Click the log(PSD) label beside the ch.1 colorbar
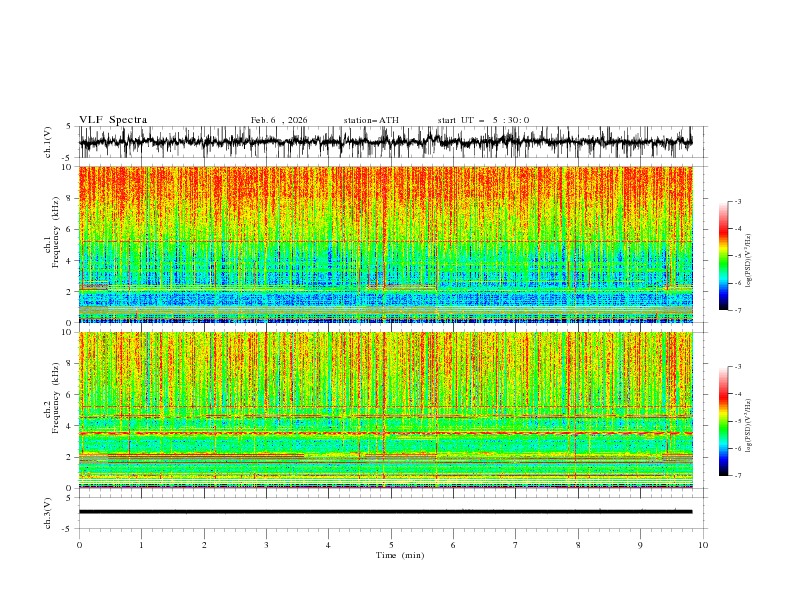 click(749, 261)
